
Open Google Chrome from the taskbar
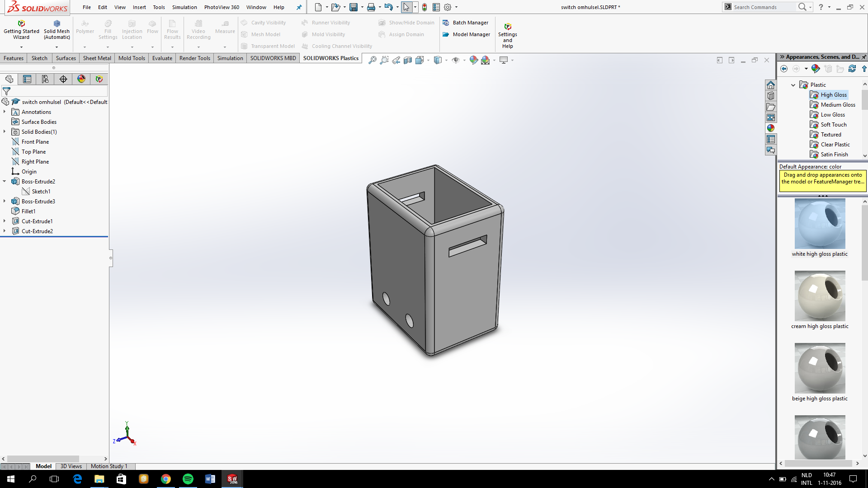pos(166,479)
